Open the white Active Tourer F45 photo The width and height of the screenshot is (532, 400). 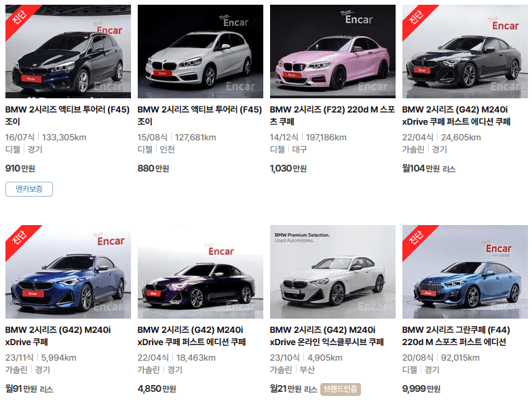(200, 52)
